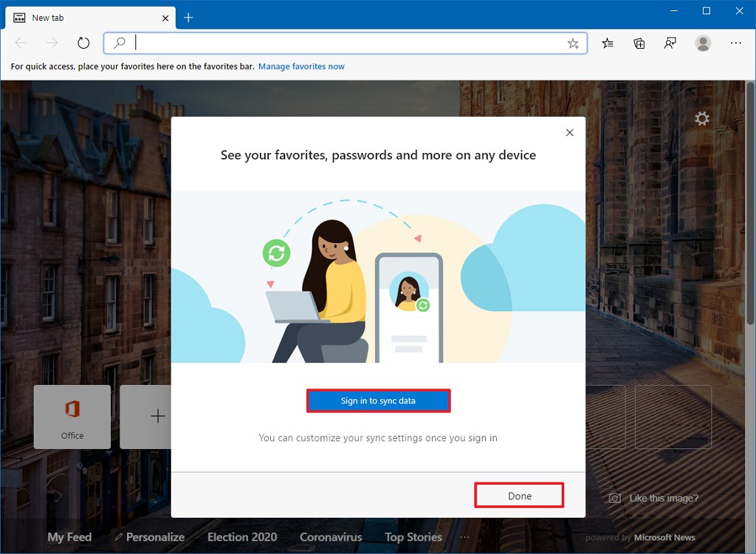Close the sync dialog with the X
This screenshot has height=554, width=756.
569,132
